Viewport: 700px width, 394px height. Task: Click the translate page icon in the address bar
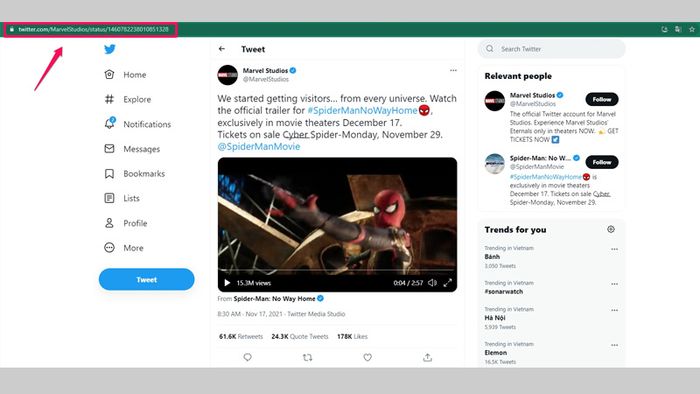click(678, 29)
